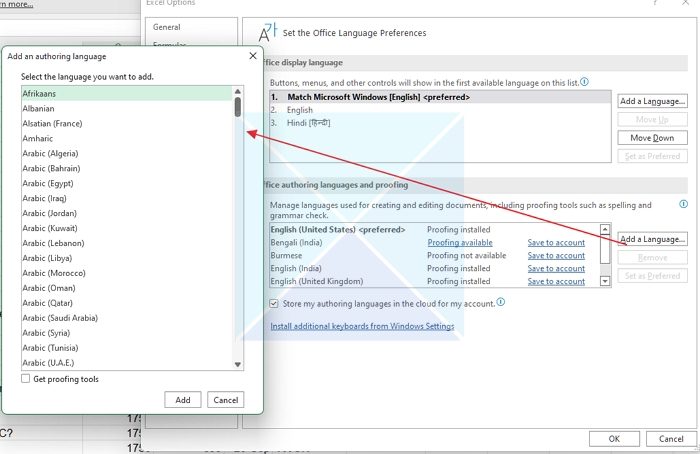The height and width of the screenshot is (454, 700).
Task: Click Save to account for Bengali (India)
Action: click(556, 242)
